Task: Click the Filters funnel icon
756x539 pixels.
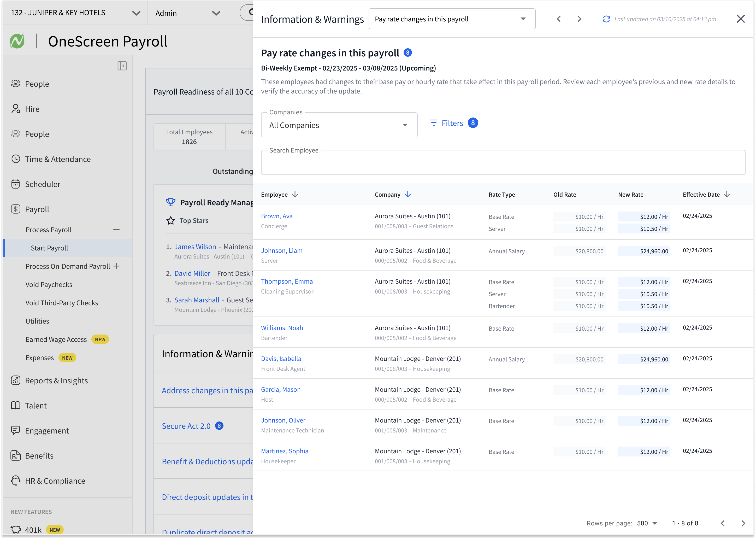Action: (x=434, y=123)
